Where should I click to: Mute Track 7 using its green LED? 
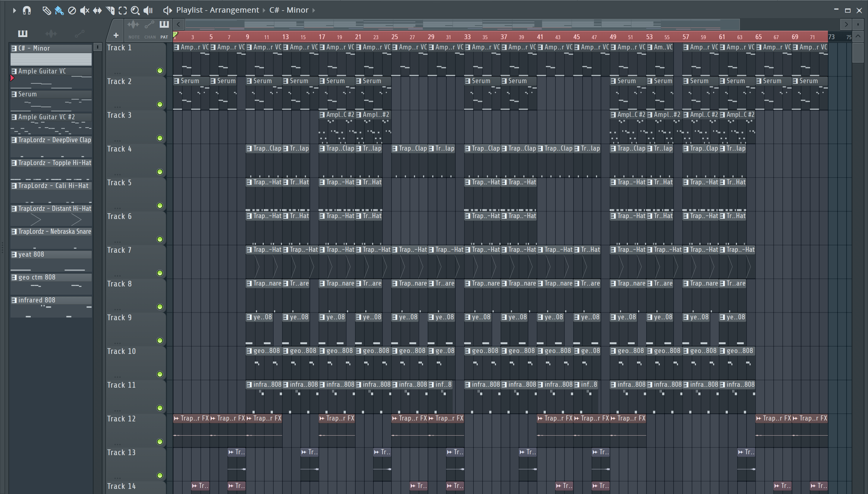[x=159, y=273]
